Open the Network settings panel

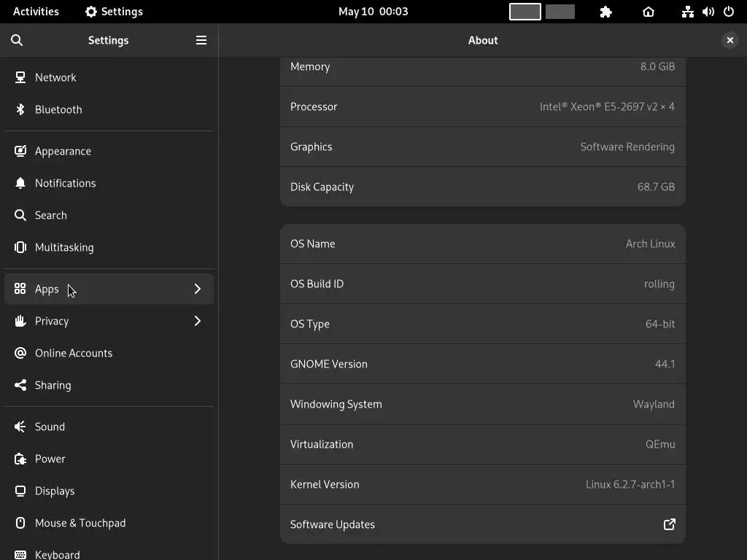[x=109, y=77]
